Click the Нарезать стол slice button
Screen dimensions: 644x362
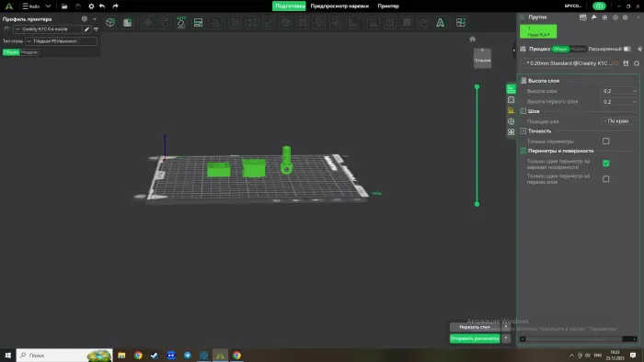pyautogui.click(x=475, y=327)
